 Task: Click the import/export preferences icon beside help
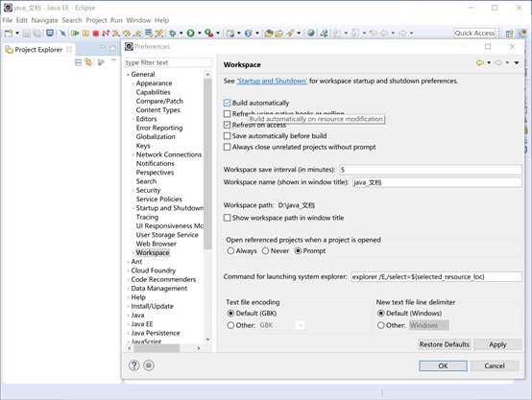point(149,365)
